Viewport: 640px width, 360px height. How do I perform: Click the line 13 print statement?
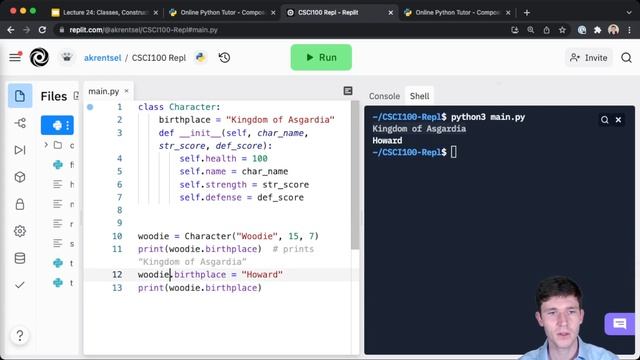coord(200,288)
